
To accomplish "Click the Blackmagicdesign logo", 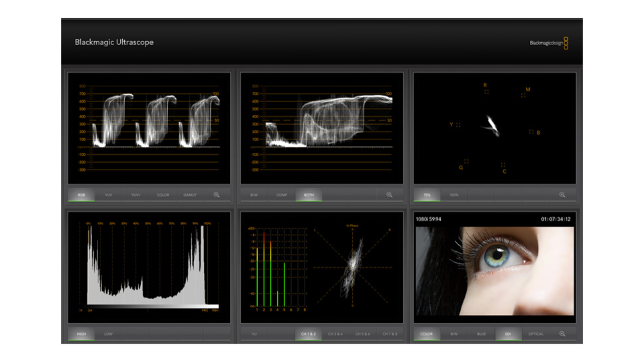I will [x=549, y=43].
